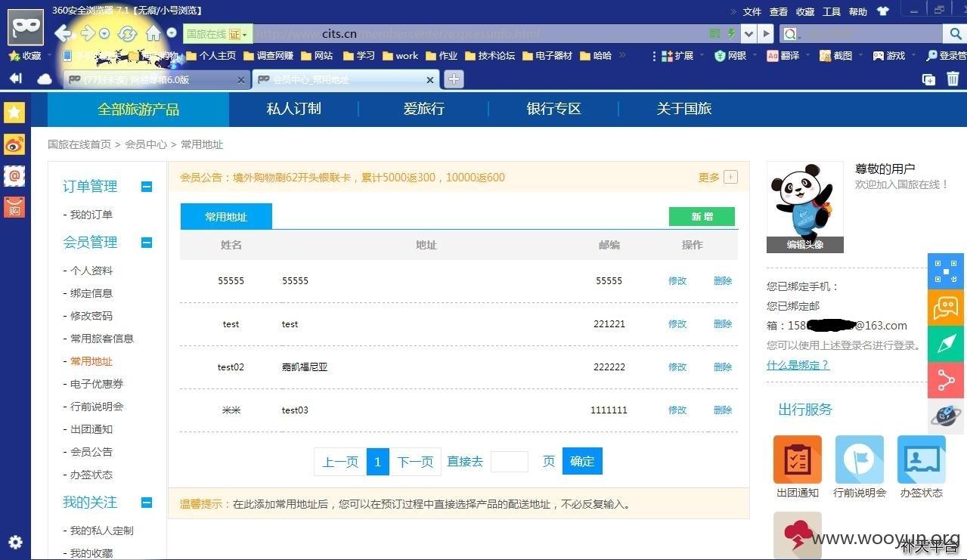Select 全部旅游产品 navigation tab
This screenshot has height=560, width=967.
pos(138,109)
